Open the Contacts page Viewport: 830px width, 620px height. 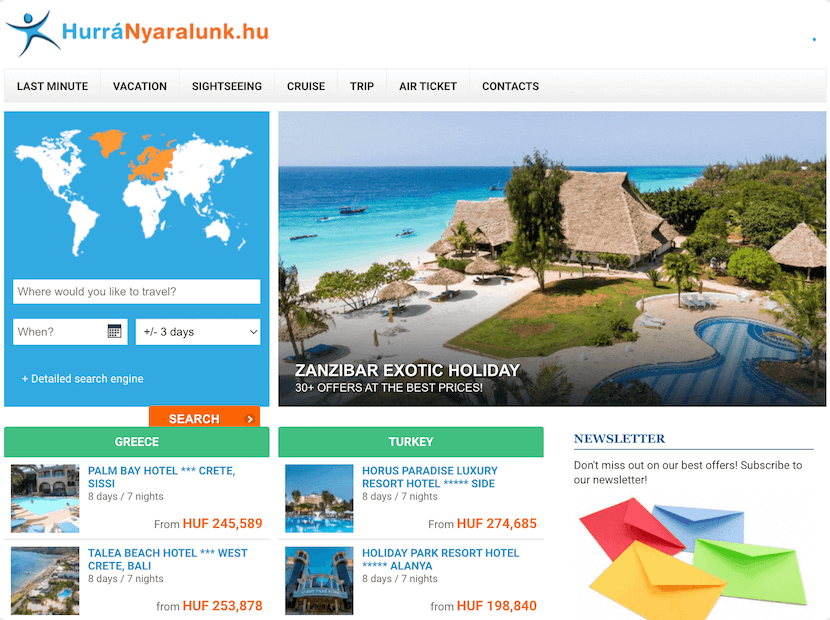pyautogui.click(x=510, y=86)
